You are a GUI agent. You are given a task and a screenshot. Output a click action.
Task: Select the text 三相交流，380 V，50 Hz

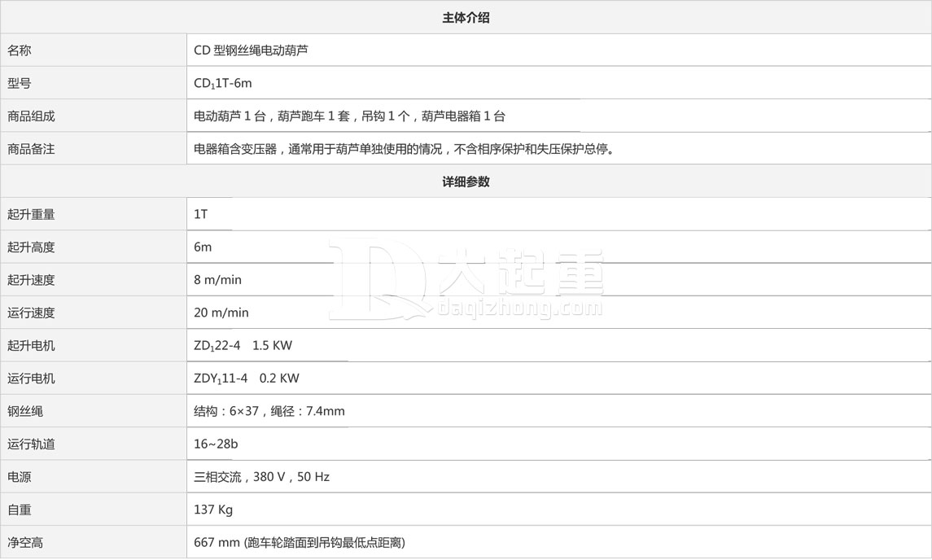pos(261,477)
